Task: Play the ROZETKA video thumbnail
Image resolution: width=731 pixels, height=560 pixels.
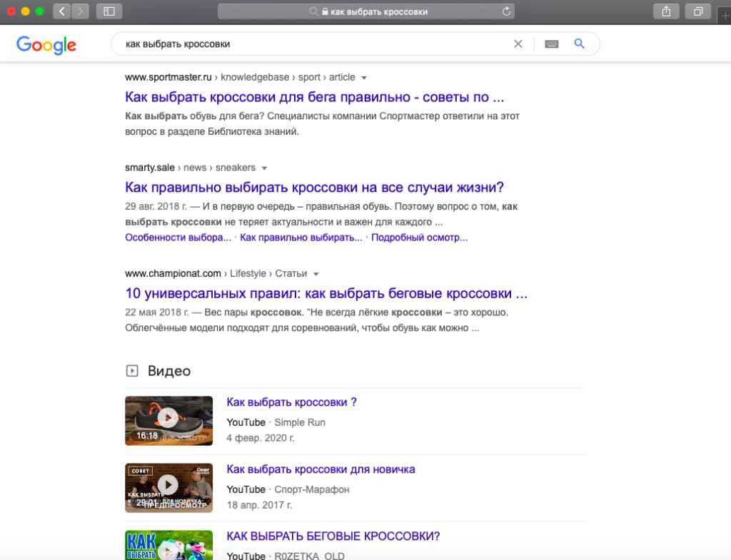Action: point(168,545)
